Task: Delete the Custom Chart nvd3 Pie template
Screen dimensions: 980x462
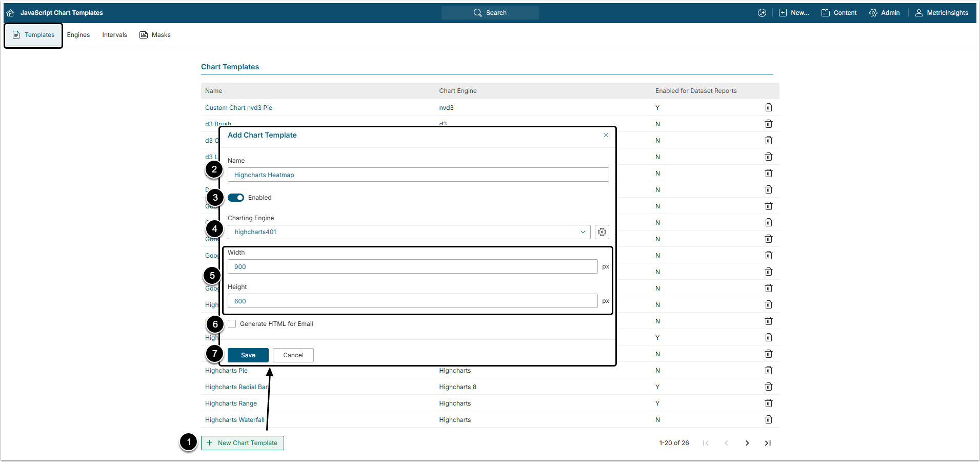Action: (x=768, y=107)
